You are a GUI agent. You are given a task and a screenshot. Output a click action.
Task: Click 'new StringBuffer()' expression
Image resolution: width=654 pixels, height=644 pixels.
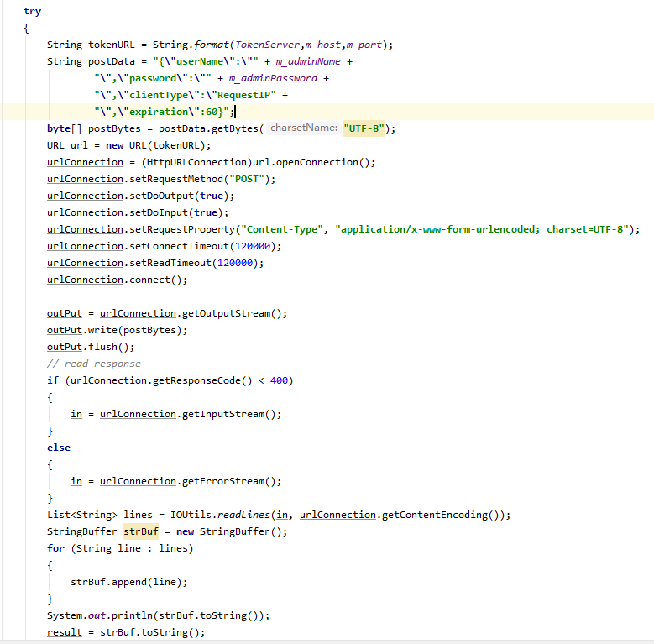[229, 531]
